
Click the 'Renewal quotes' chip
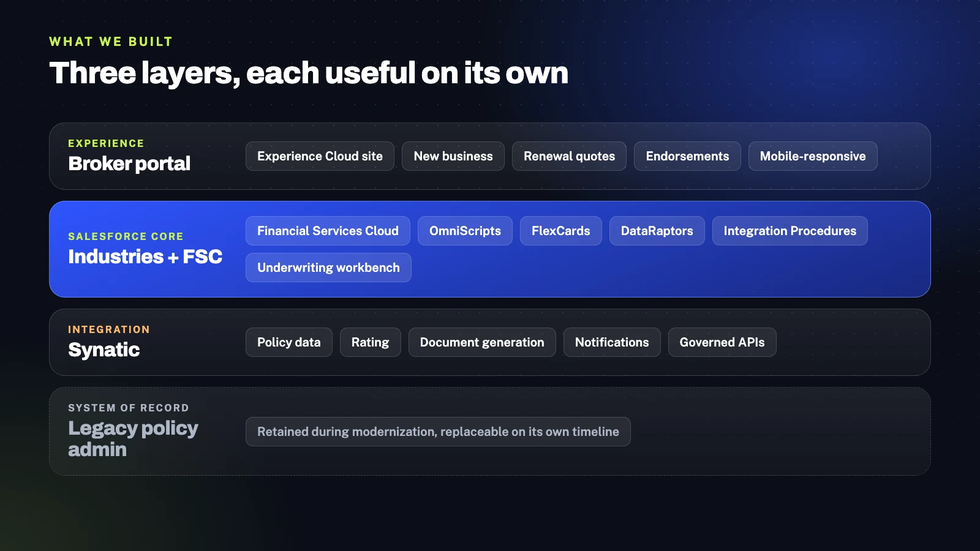coord(569,156)
